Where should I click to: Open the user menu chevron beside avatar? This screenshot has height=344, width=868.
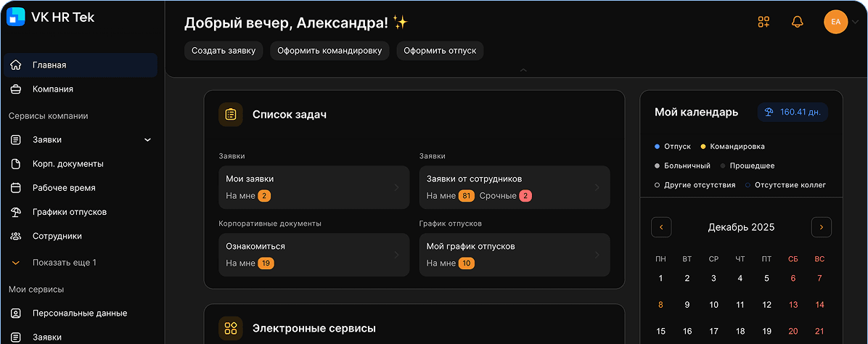click(855, 22)
